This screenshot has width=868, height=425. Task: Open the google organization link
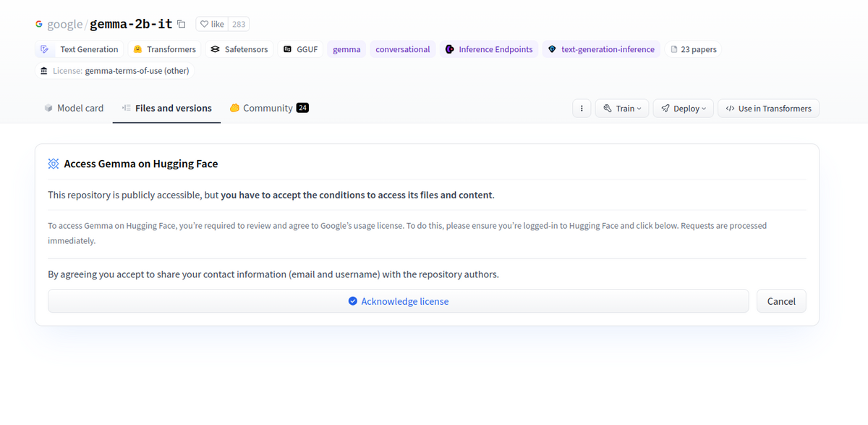pos(65,24)
